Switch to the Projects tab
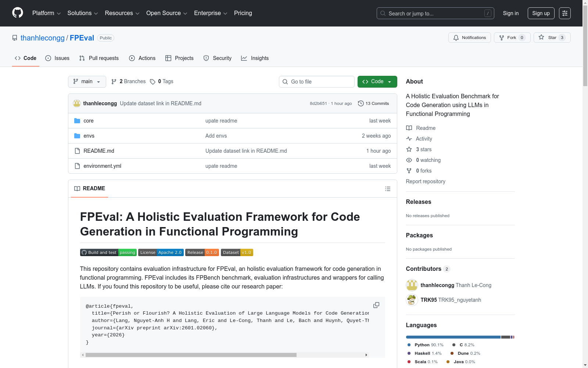 (179, 58)
